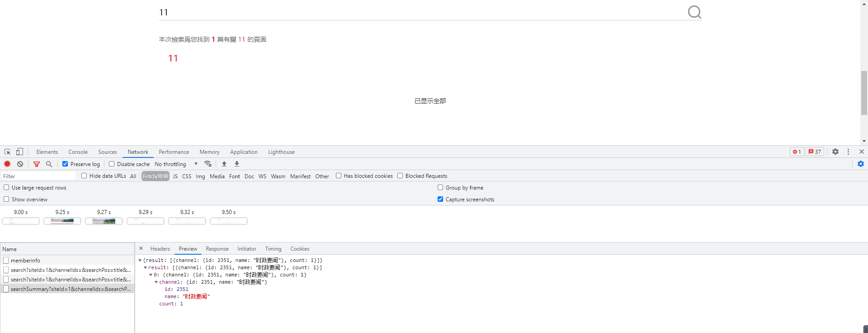Collapse the root JSON object node
The image size is (868, 333).
point(140,261)
